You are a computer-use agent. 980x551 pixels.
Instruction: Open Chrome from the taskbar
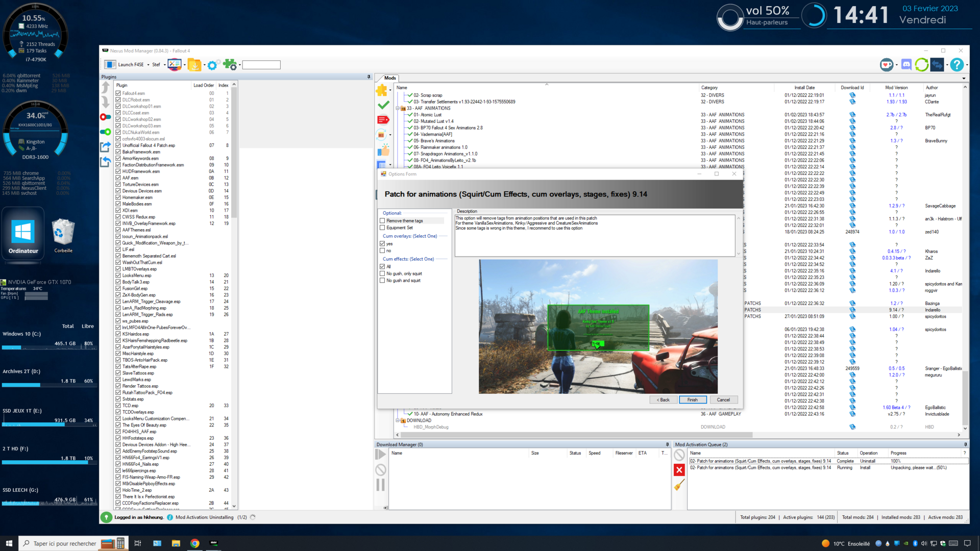[194, 543]
